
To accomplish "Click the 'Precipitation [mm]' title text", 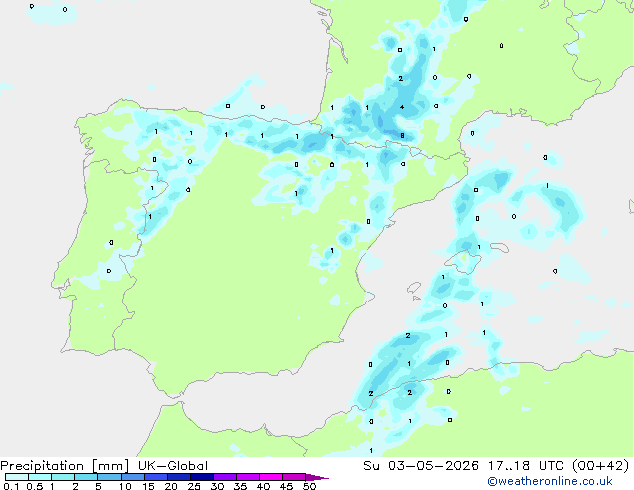I will [x=64, y=466].
